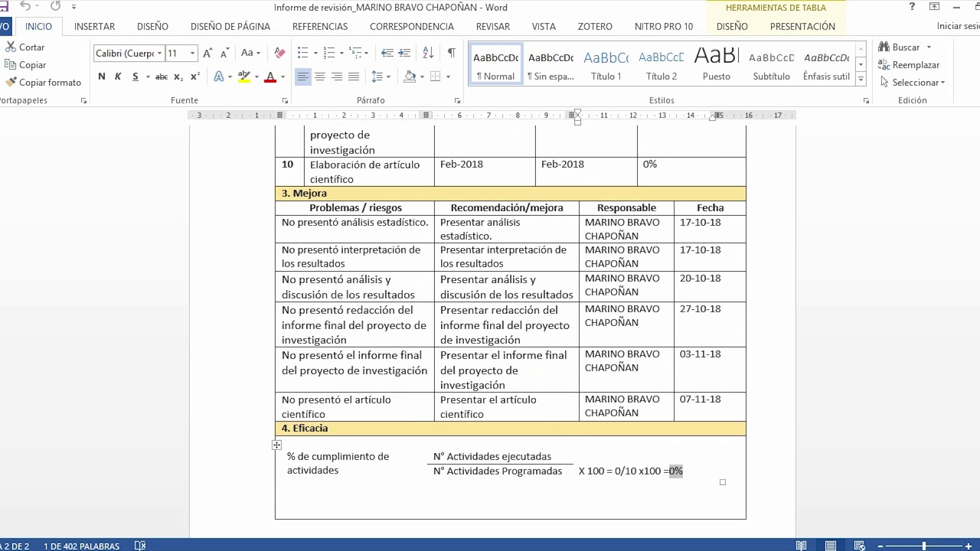Switch to Web Layout view in status bar
Viewport: 980px width, 551px height.
coord(860,546)
